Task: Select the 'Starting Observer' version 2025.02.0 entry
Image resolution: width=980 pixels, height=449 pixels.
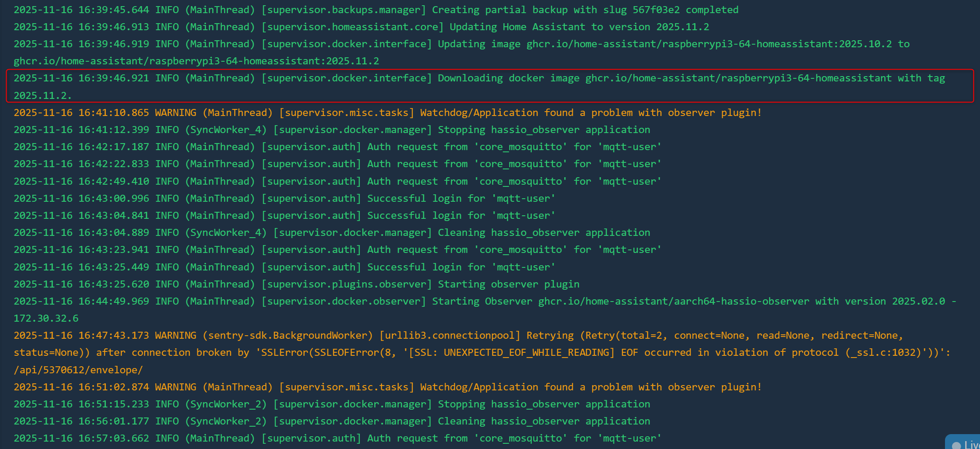Action: [485, 302]
